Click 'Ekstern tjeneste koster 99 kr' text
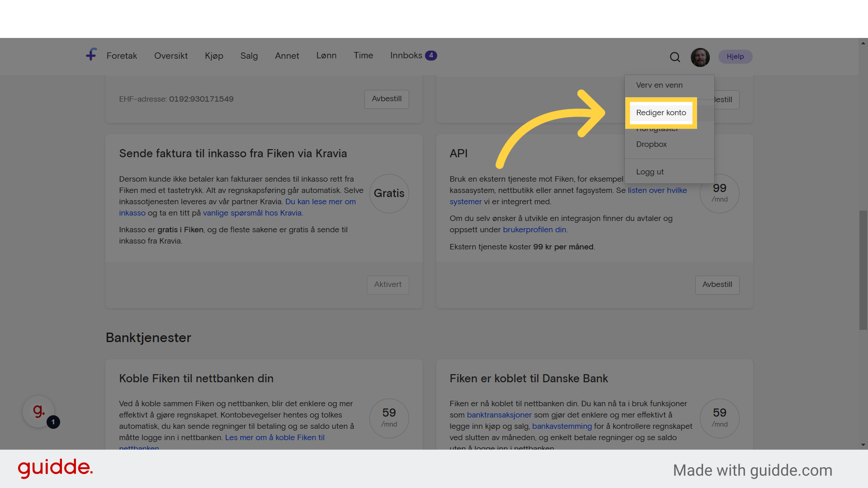 [x=522, y=247]
